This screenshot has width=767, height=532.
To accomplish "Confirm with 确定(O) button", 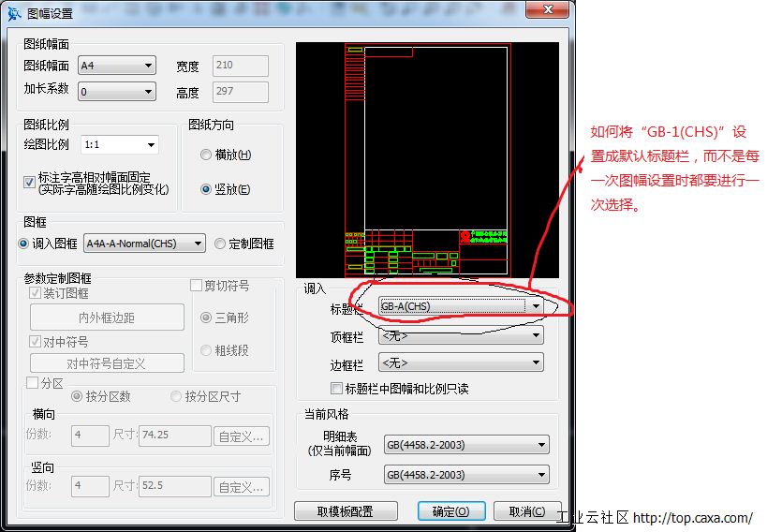I will 451,511.
